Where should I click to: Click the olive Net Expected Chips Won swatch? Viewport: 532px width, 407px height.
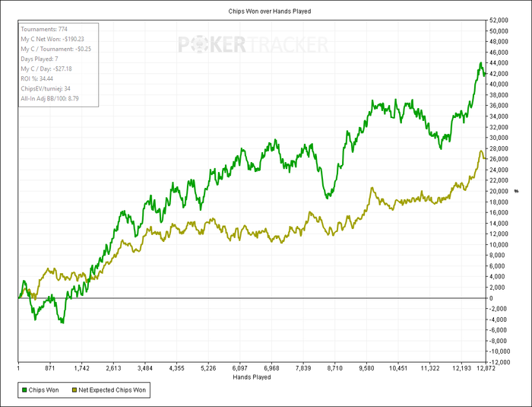click(74, 390)
